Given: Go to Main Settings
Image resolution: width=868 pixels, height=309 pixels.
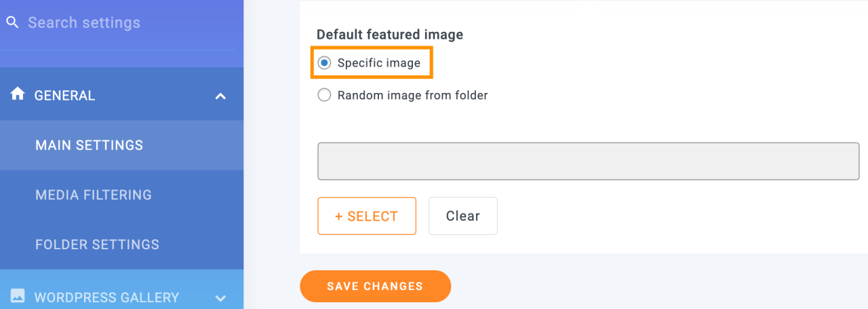Looking at the screenshot, I should pos(89,145).
